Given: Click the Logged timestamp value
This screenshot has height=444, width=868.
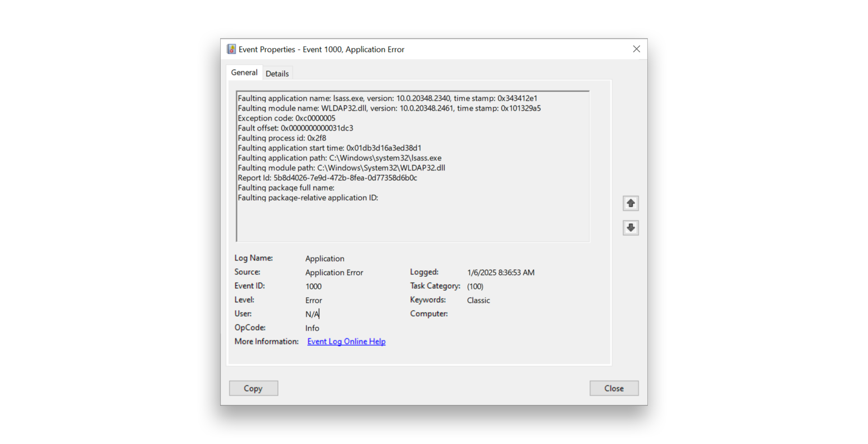Looking at the screenshot, I should 501,272.
